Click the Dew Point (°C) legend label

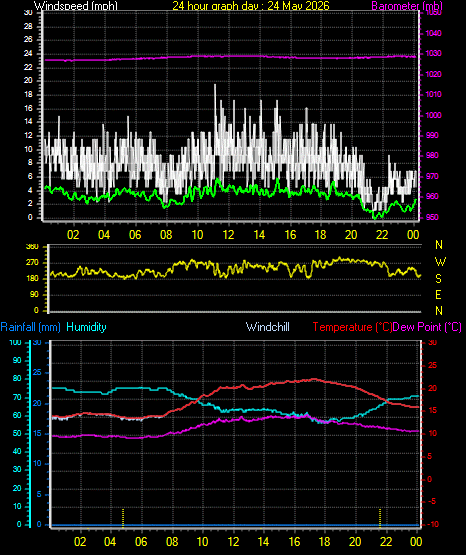pyautogui.click(x=427, y=327)
